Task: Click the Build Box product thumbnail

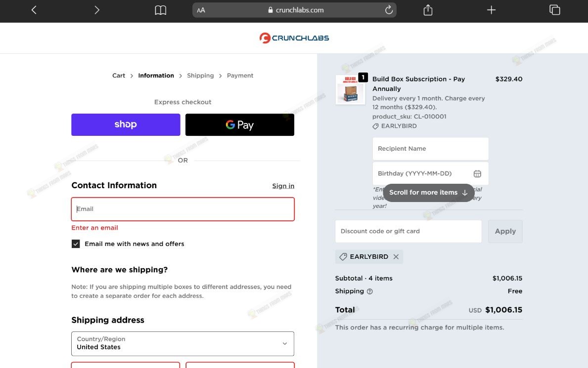Action: pos(350,89)
